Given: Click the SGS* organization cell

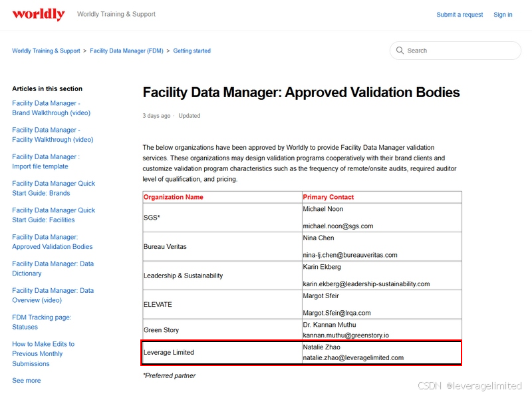Looking at the screenshot, I should 222,218.
